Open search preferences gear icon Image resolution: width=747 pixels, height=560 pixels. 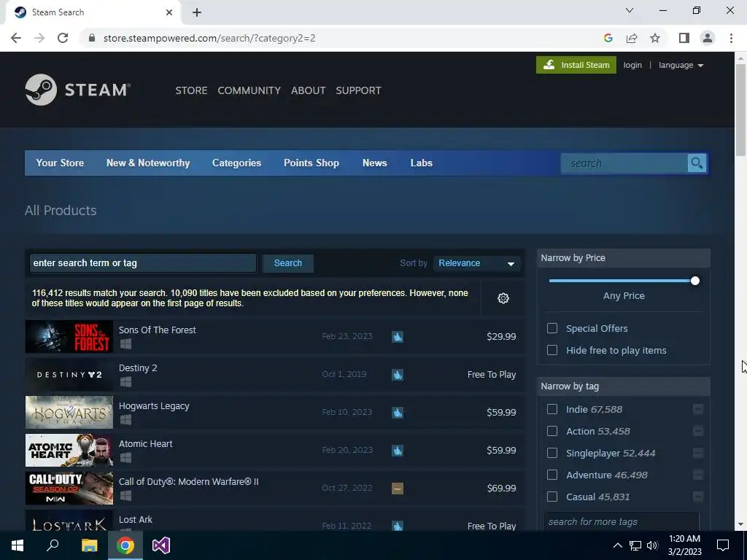click(x=503, y=298)
